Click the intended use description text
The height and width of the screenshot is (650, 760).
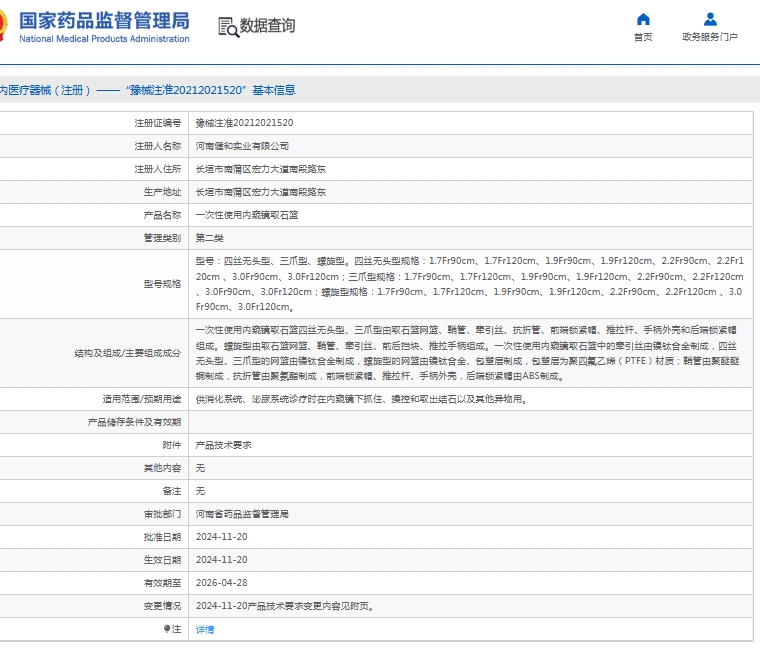click(x=362, y=399)
